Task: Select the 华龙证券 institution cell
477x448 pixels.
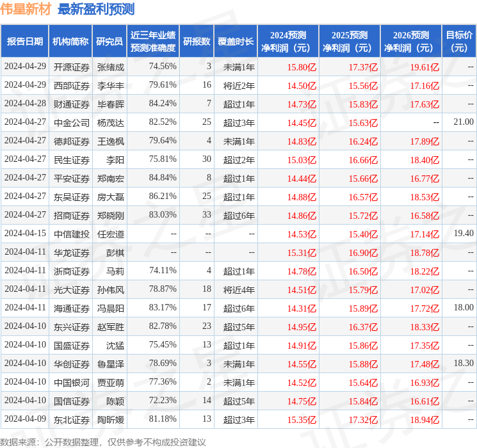Action: [72, 253]
